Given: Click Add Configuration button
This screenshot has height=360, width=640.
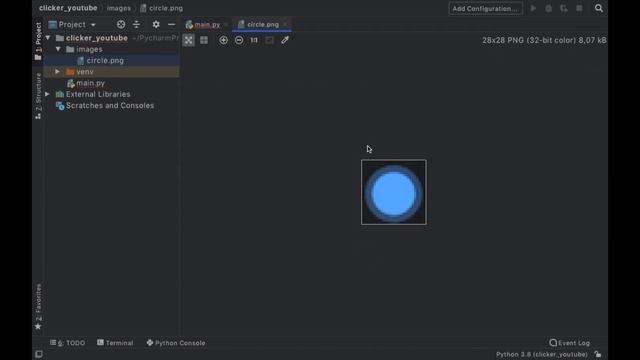Looking at the screenshot, I should (485, 9).
